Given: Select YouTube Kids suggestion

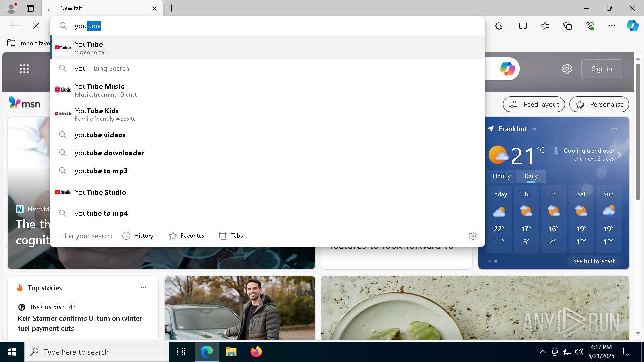Looking at the screenshot, I should pos(267,114).
